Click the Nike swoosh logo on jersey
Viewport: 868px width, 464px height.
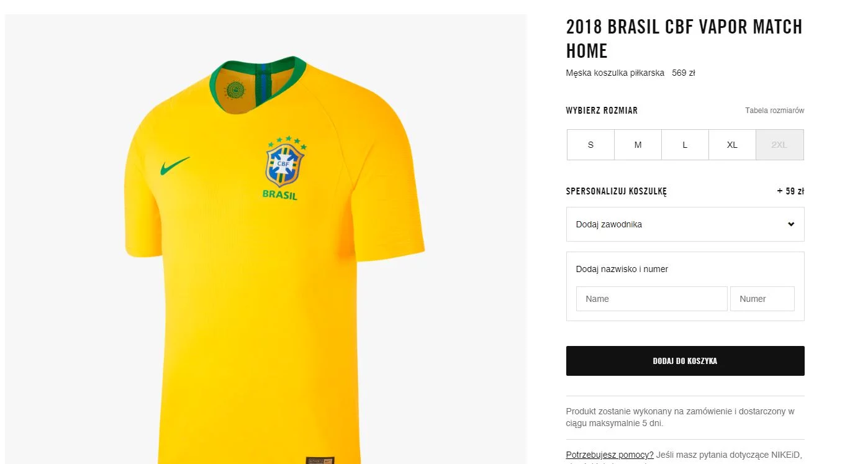click(x=174, y=166)
